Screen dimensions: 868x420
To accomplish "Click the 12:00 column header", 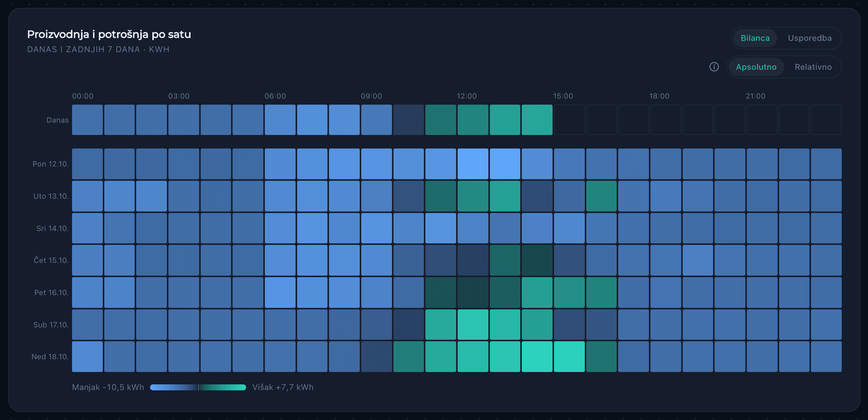I will tap(467, 96).
